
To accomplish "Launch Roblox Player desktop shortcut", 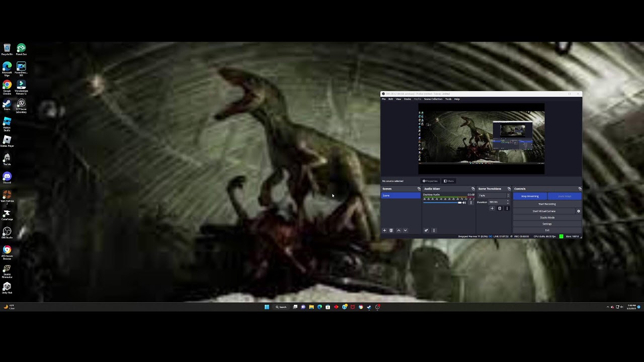I will [7, 141].
